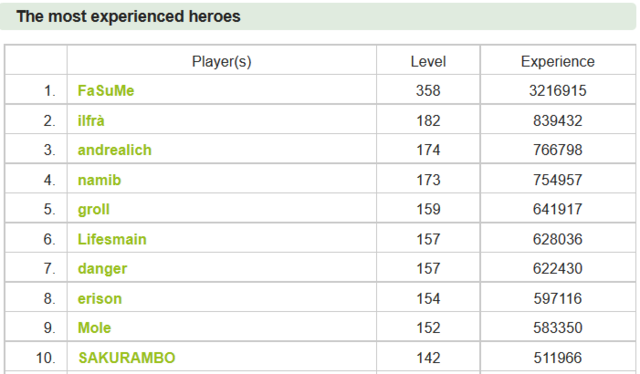Open namib player profile link
Image resolution: width=640 pixels, height=374 pixels.
[x=99, y=180]
